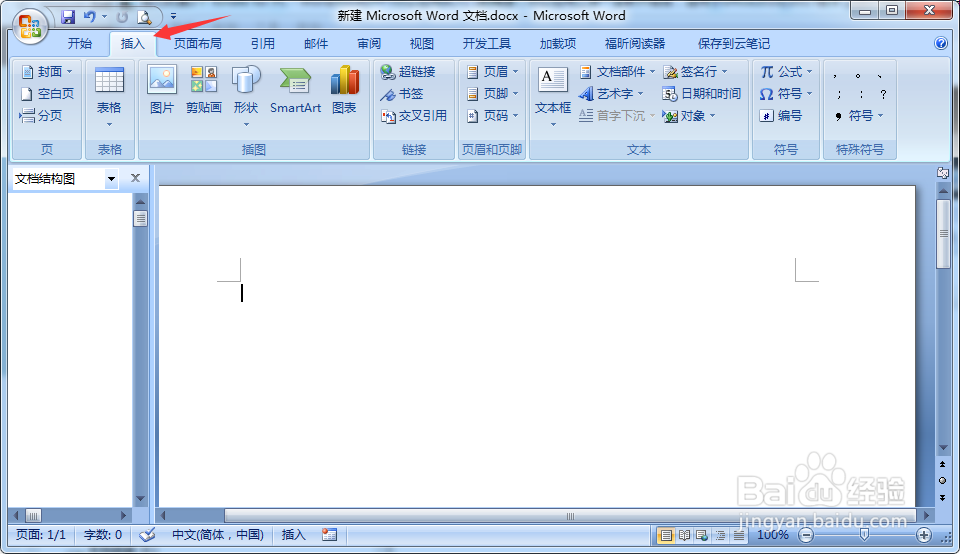Switch to Full Screen Reading view
Image resolution: width=960 pixels, height=554 pixels.
(684, 536)
